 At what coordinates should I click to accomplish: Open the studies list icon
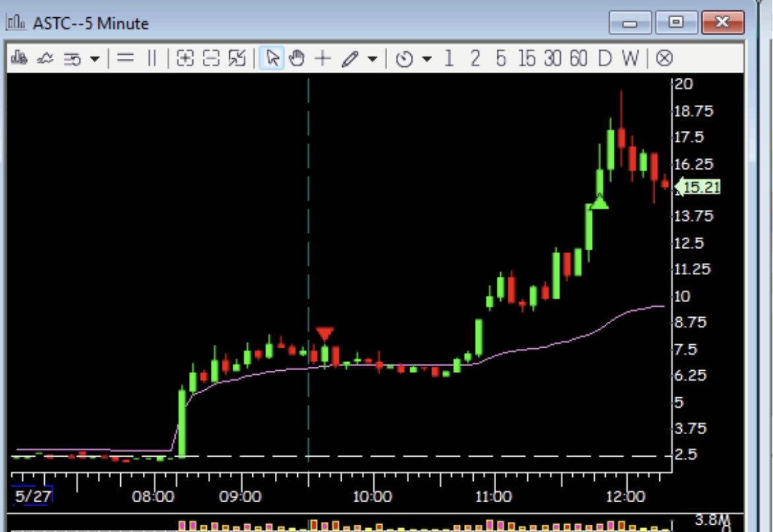pyautogui.click(x=73, y=59)
